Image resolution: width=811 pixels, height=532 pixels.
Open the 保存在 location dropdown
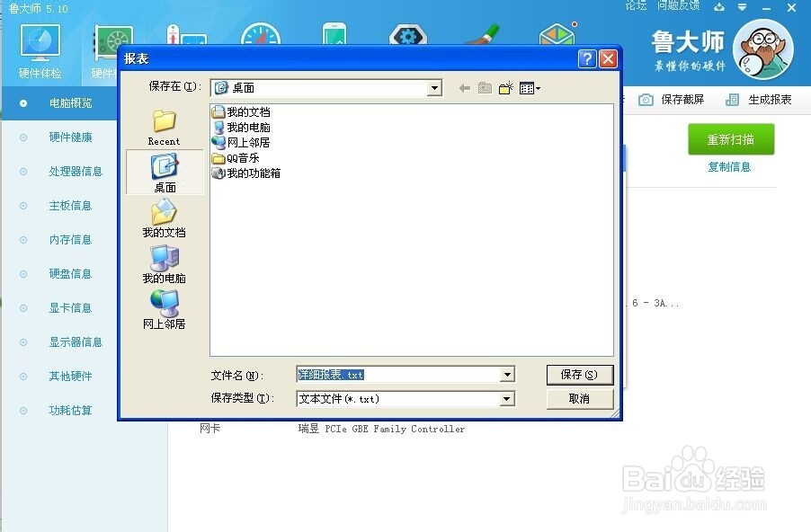(435, 87)
